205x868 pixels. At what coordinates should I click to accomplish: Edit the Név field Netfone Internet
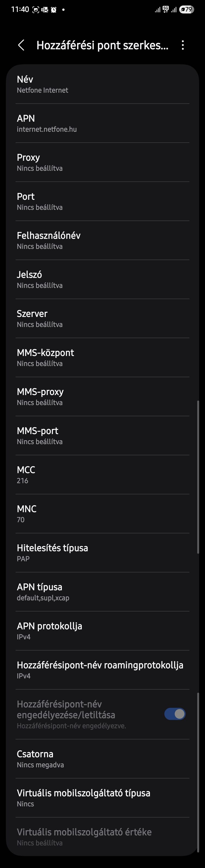click(x=102, y=84)
